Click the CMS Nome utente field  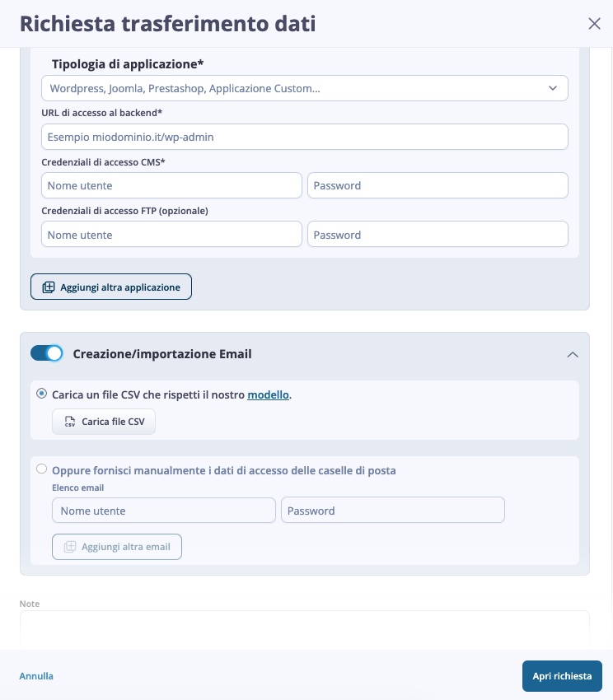click(x=171, y=185)
